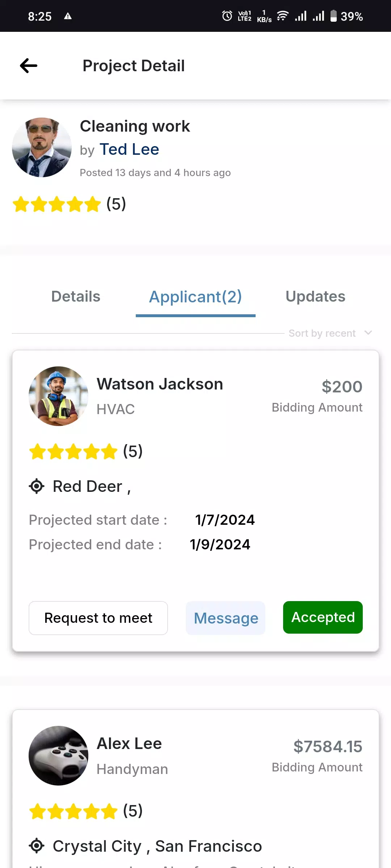
Task: Open Ted Lee's profile link
Action: [129, 149]
